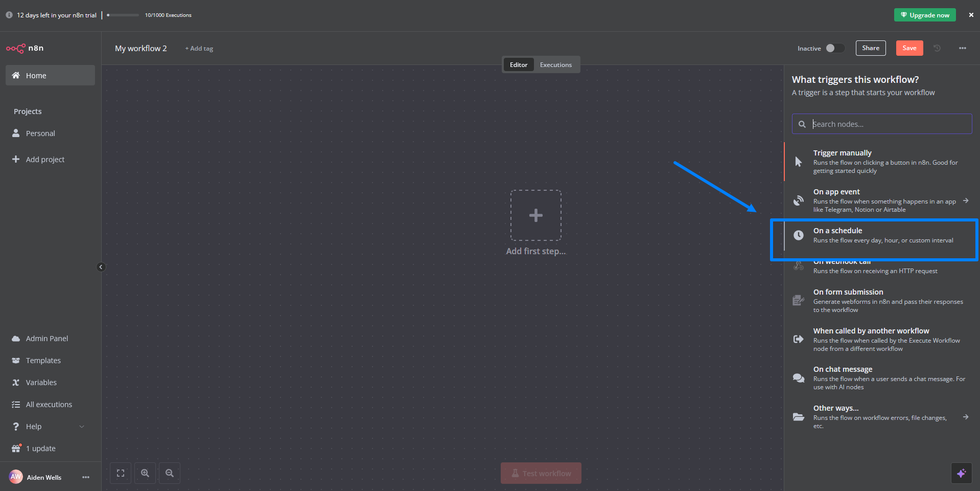Screen dimensions: 980x491
Task: Dismiss the trial banner
Action: [971, 15]
